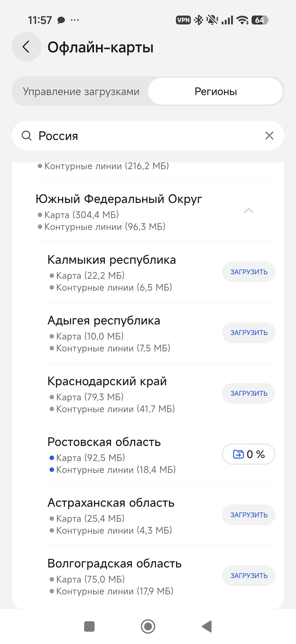Download Адыгея республика map
296x644 pixels.
[249, 333]
